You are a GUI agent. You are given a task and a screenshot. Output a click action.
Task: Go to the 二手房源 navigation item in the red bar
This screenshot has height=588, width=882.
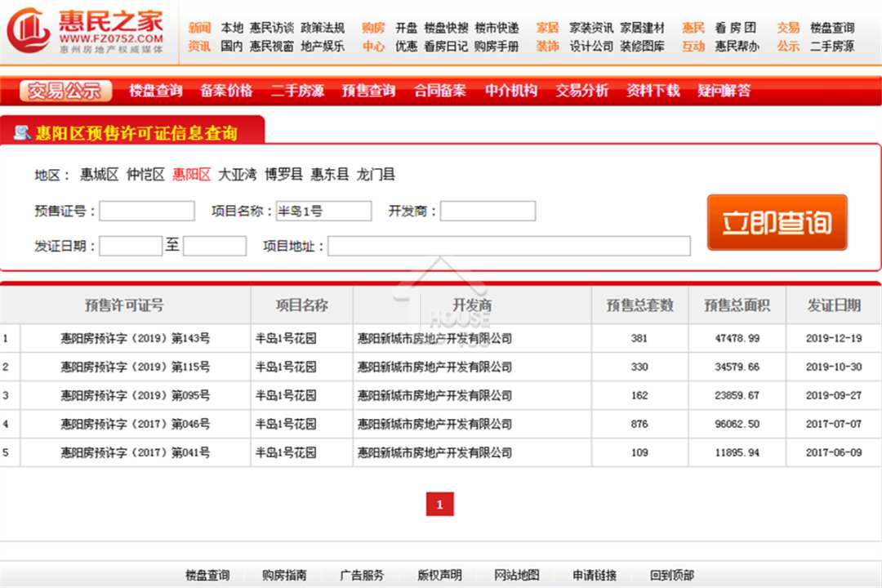(297, 91)
